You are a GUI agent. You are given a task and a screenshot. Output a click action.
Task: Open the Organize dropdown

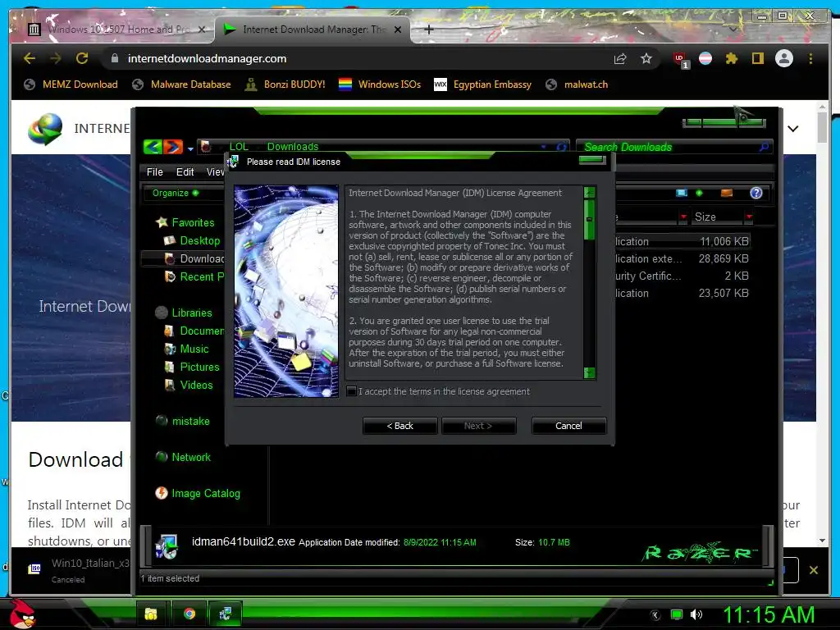coord(176,193)
